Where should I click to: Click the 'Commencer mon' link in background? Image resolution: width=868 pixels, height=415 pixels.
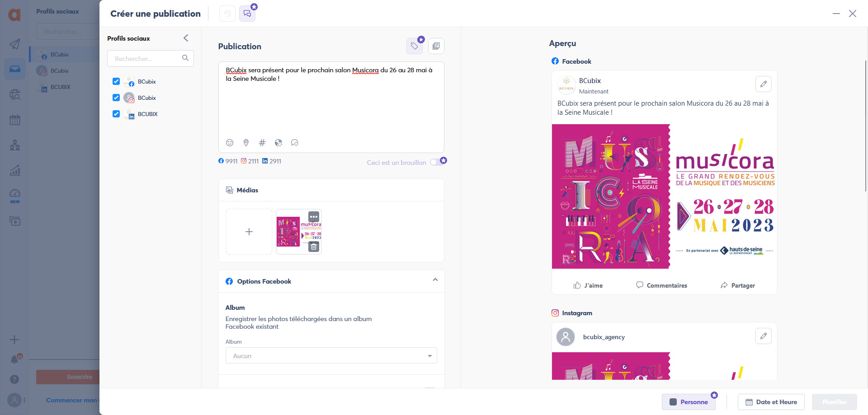(72, 400)
